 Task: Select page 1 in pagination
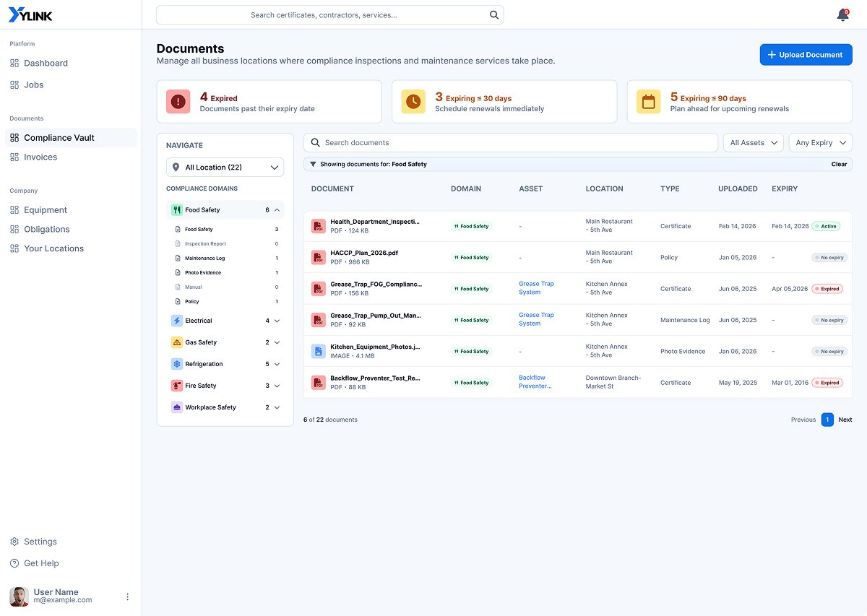(827, 420)
